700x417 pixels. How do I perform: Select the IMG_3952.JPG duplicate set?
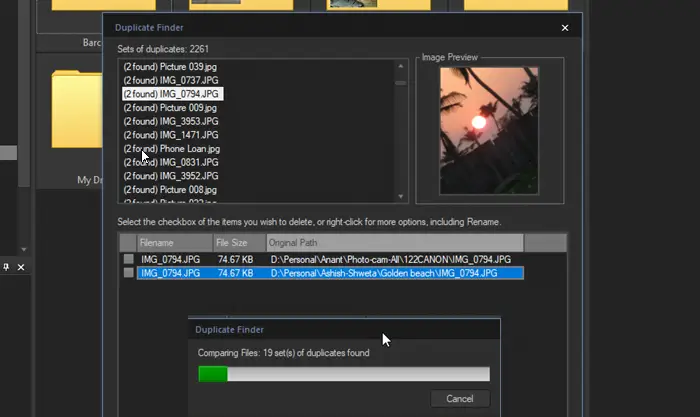point(171,176)
